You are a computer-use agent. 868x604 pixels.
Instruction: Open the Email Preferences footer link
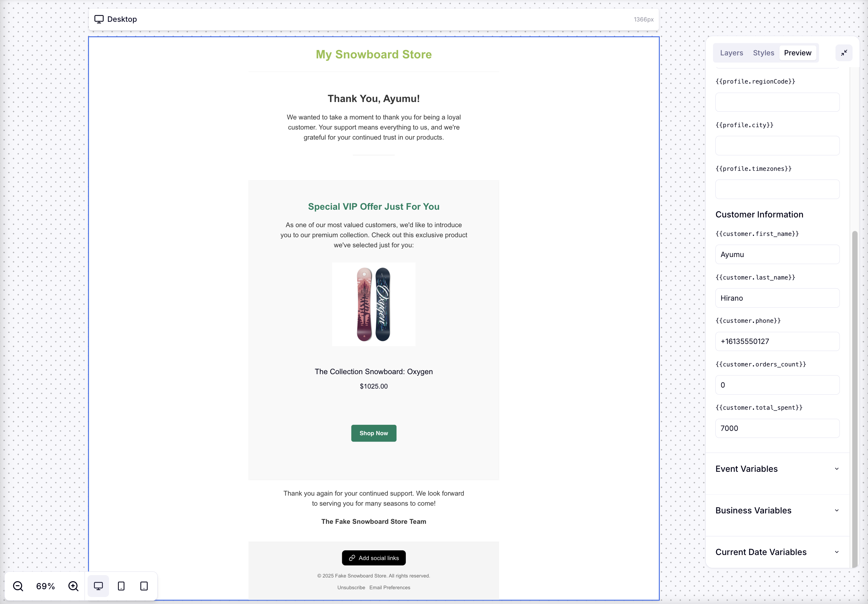(x=390, y=588)
